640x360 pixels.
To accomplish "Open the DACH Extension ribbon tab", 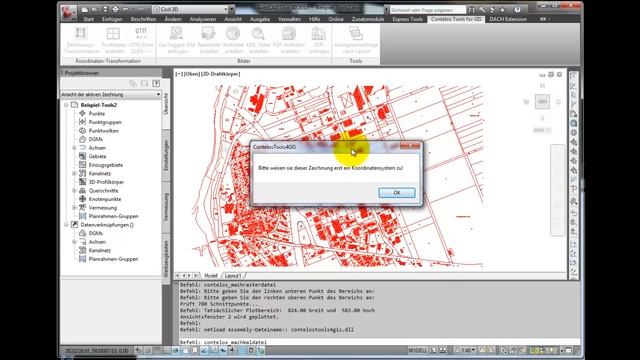I will [x=508, y=19].
